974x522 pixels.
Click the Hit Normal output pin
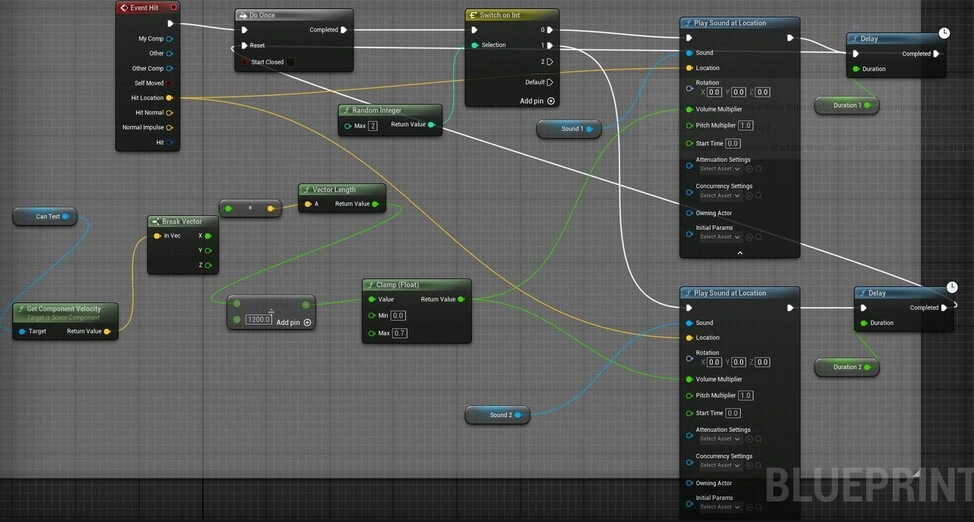170,113
